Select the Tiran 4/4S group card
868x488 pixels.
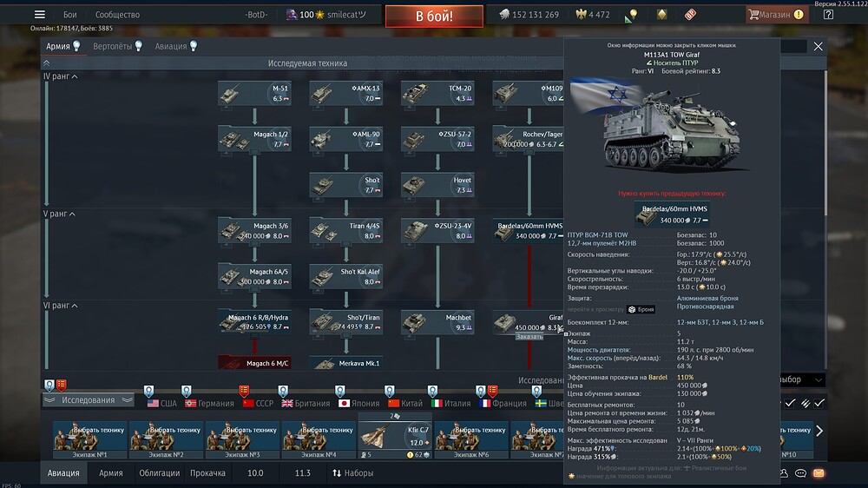click(x=346, y=230)
